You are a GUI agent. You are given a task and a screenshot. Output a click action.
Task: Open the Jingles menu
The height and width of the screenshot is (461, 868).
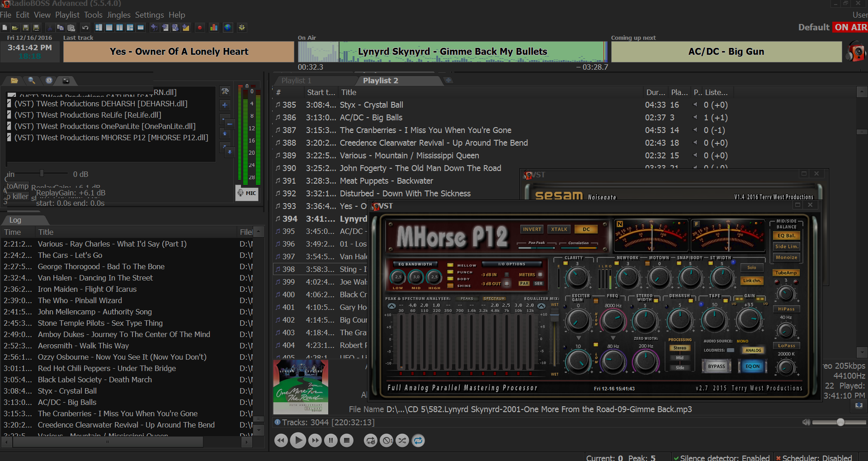(119, 15)
